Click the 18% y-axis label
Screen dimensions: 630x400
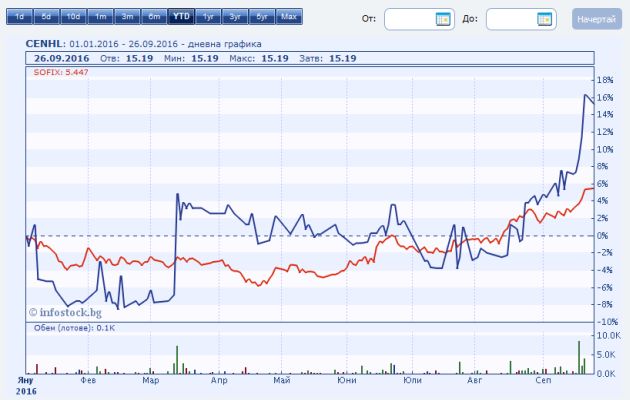pyautogui.click(x=605, y=80)
